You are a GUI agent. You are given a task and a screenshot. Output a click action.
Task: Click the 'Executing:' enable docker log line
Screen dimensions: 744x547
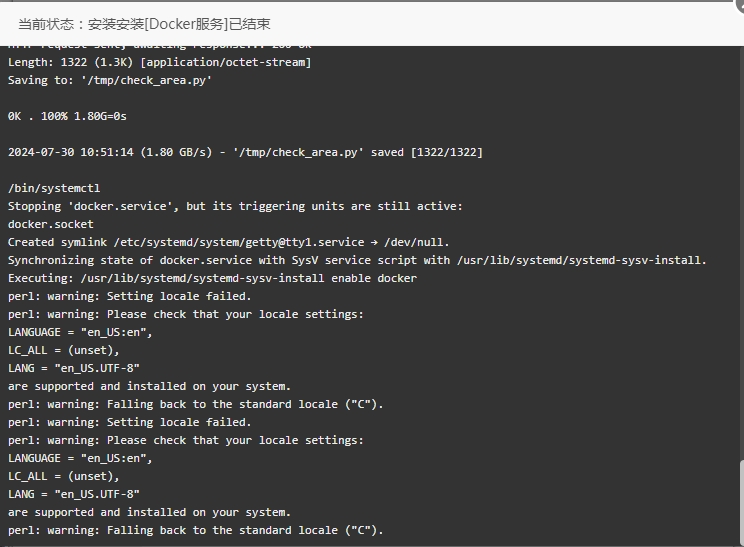[212, 278]
